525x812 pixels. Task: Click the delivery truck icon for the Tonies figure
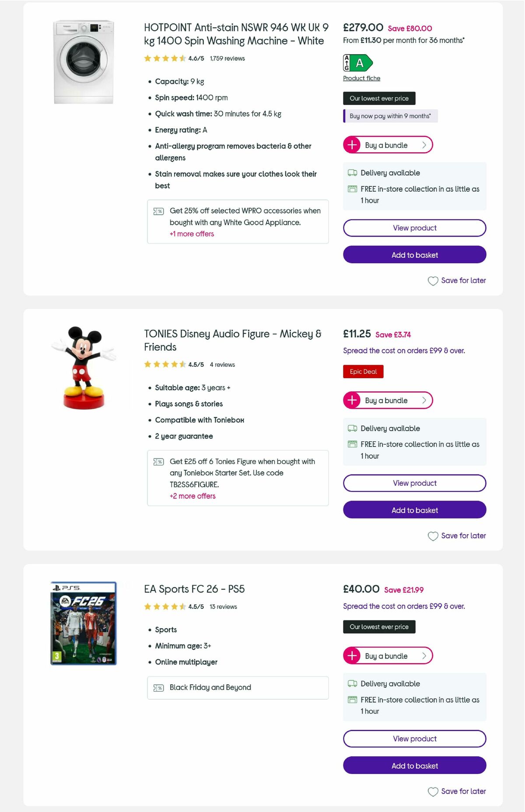tap(351, 429)
